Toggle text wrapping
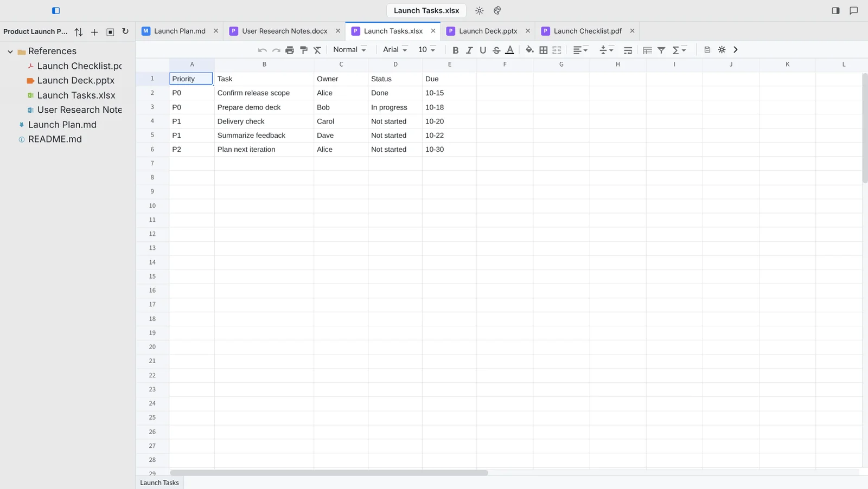Image resolution: width=868 pixels, height=489 pixels. [x=628, y=50]
